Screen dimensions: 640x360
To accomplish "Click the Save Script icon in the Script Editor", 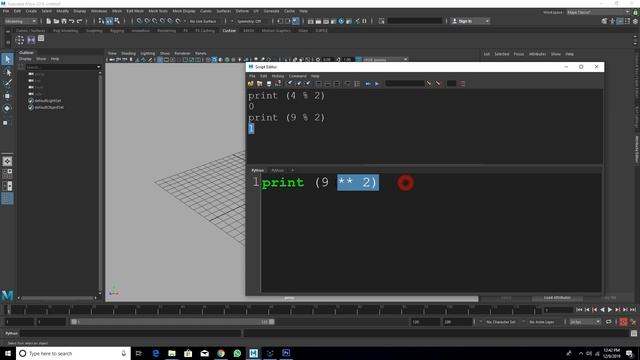I will point(269,84).
